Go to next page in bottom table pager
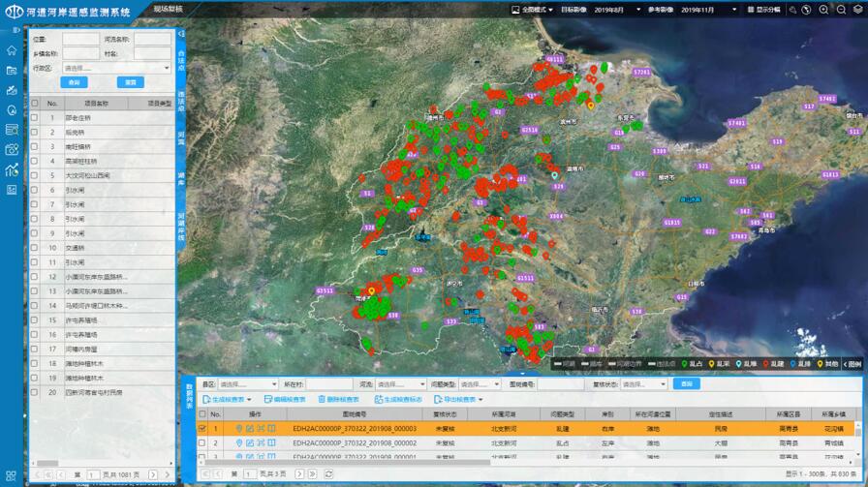This screenshot has height=487, width=868. point(299,473)
